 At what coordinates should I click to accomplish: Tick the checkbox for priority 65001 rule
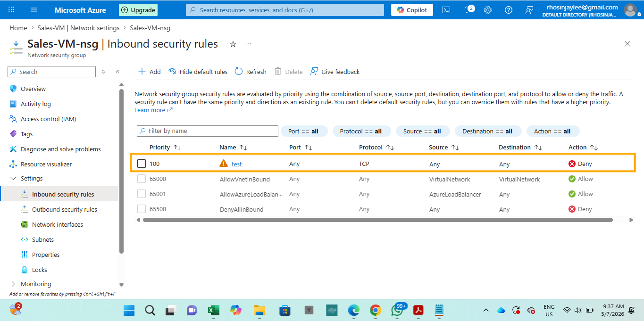click(142, 194)
